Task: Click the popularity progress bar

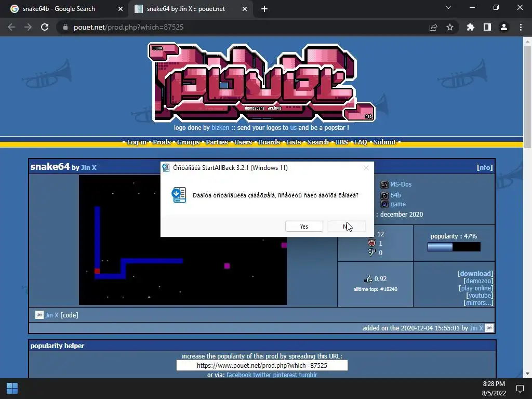Action: pyautogui.click(x=454, y=247)
